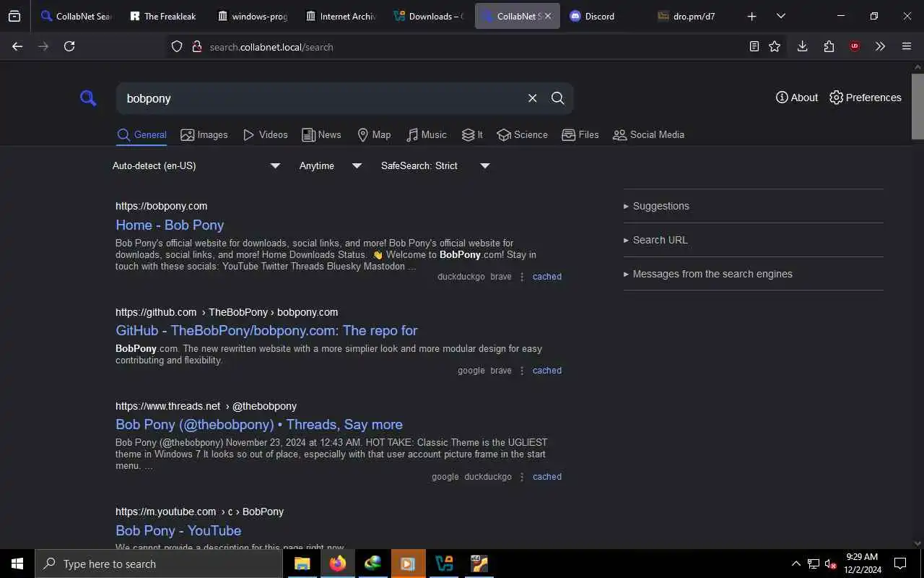Switch to the windows-prog tab
This screenshot has height=578, width=924.
pyautogui.click(x=252, y=16)
